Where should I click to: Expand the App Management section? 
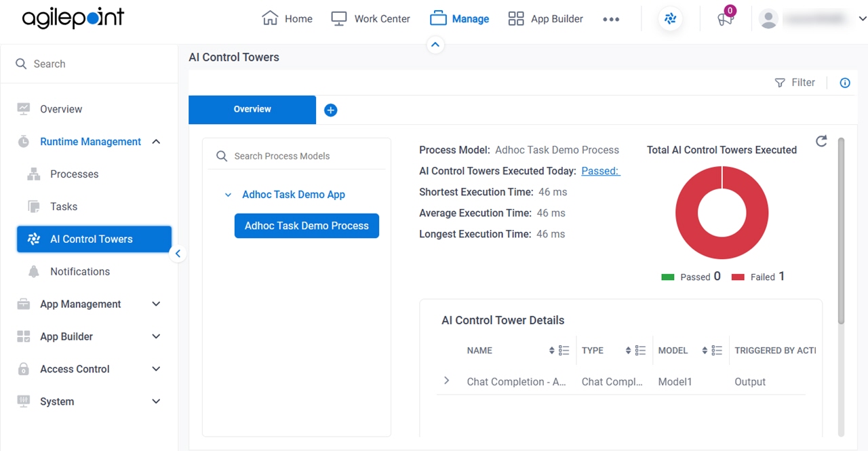(x=156, y=304)
